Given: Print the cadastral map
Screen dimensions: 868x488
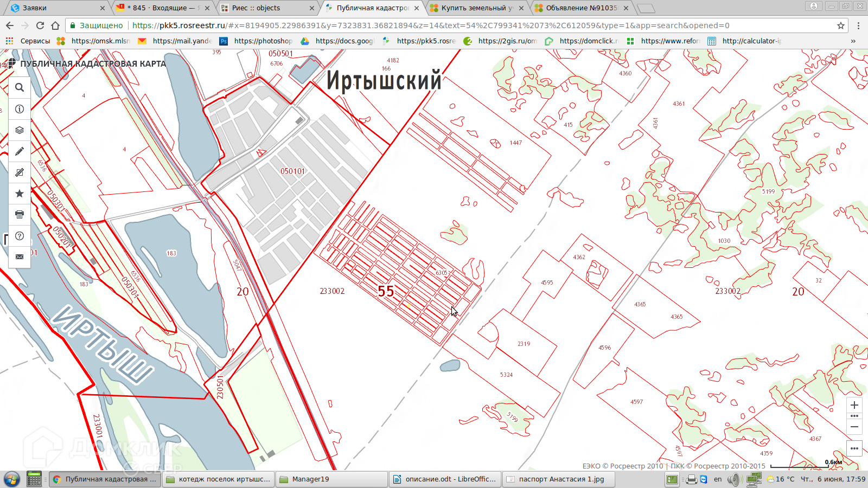Looking at the screenshot, I should (20, 215).
